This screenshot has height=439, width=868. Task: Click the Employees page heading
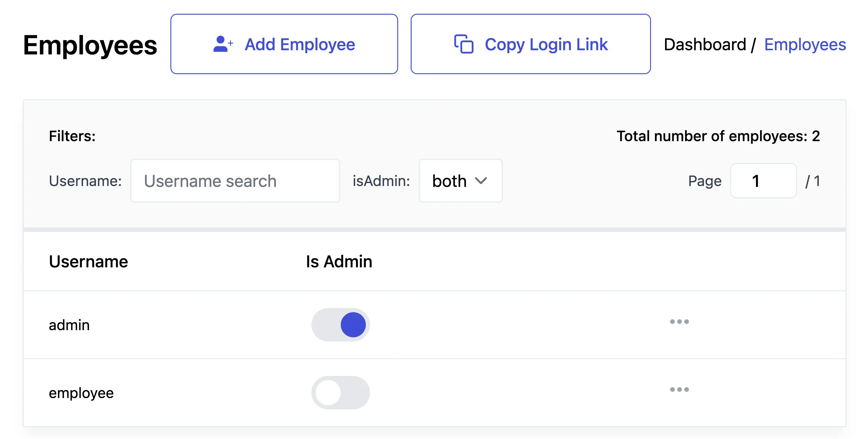click(x=90, y=45)
